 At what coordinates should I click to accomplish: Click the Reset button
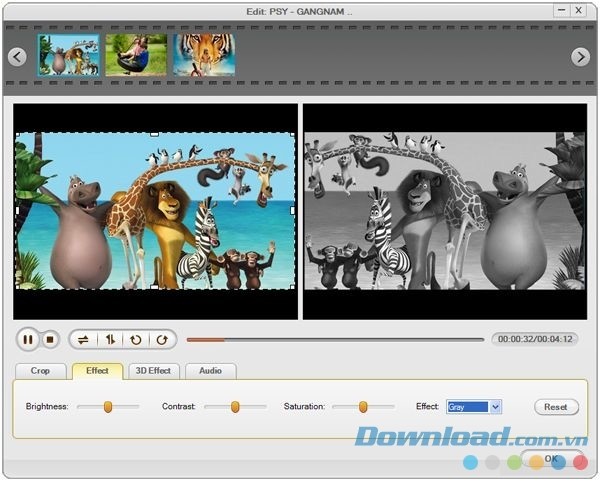[x=556, y=407]
